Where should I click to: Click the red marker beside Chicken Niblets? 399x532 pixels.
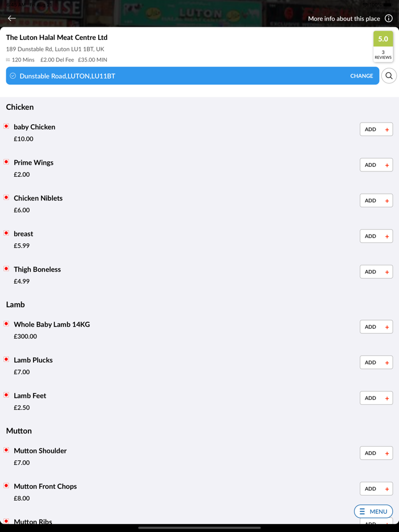tap(6, 198)
